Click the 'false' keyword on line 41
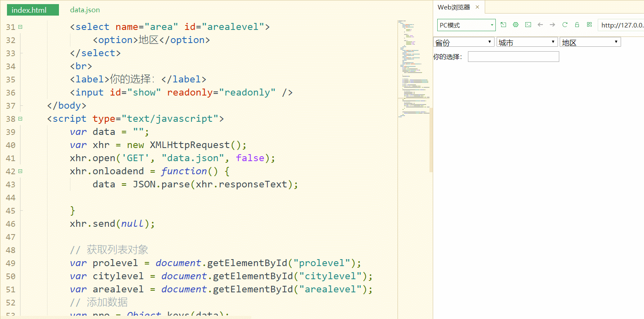644x319 pixels. point(250,158)
